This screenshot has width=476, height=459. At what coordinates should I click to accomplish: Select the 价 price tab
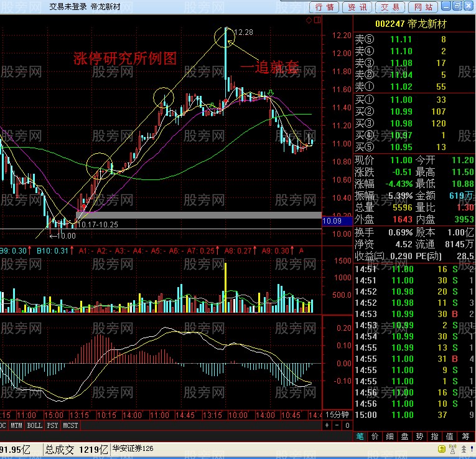point(375,437)
